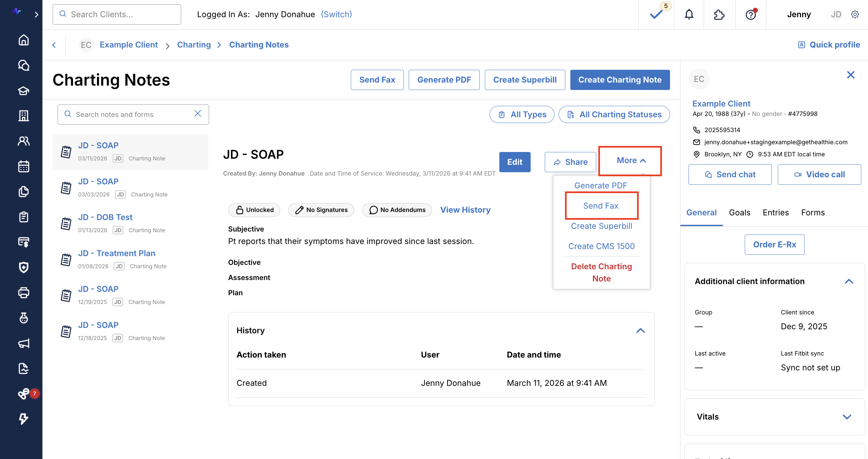
Task: Open the help question mark icon
Action: click(x=750, y=14)
